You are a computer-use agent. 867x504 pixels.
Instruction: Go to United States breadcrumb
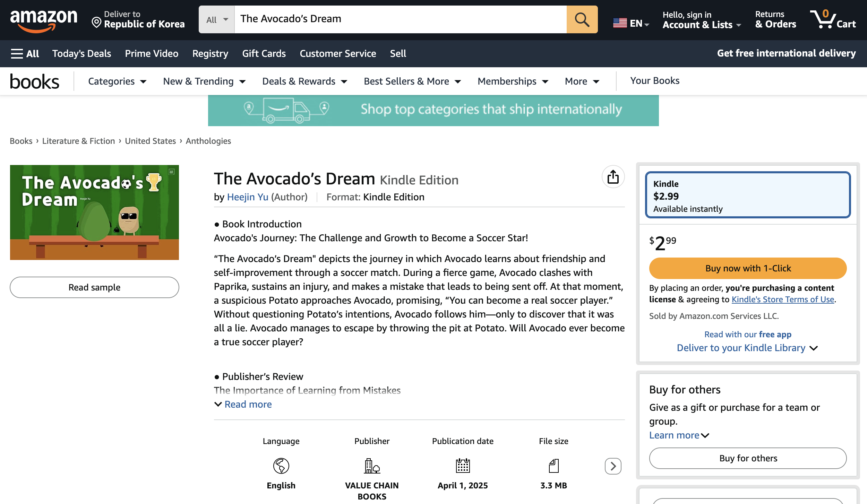[150, 141]
